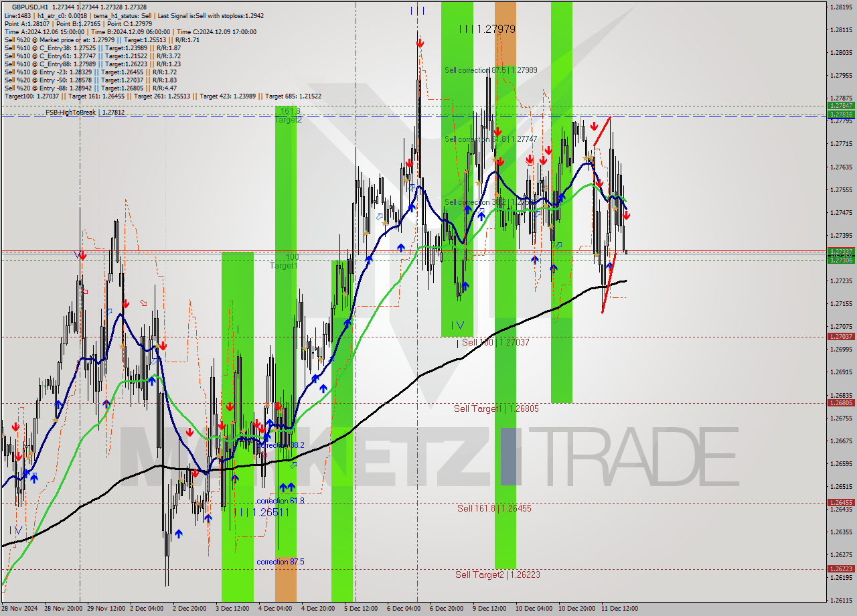Click the 1.28195 price axis value
Viewport: 857px width, 616px height.
841,7
